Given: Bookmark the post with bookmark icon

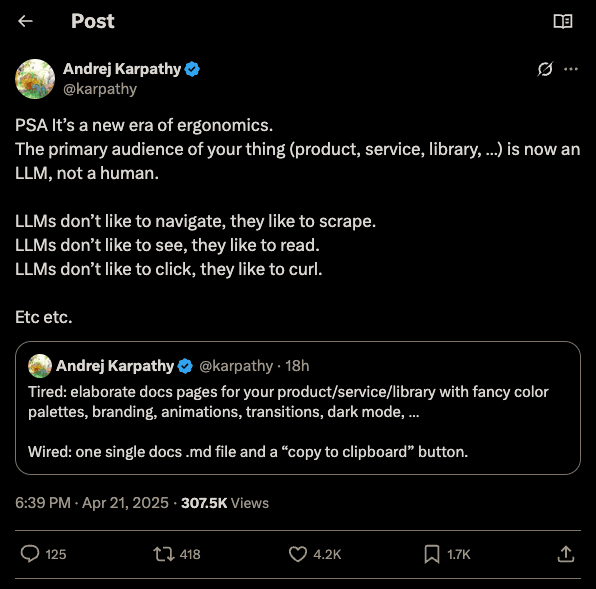Looking at the screenshot, I should (432, 554).
